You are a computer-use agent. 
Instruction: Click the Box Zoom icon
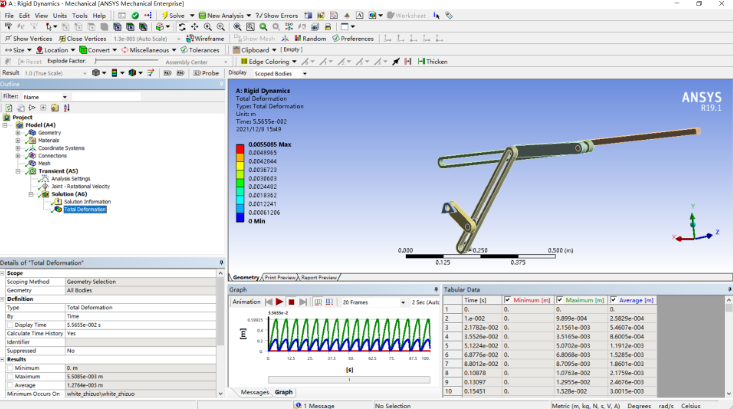221,27
